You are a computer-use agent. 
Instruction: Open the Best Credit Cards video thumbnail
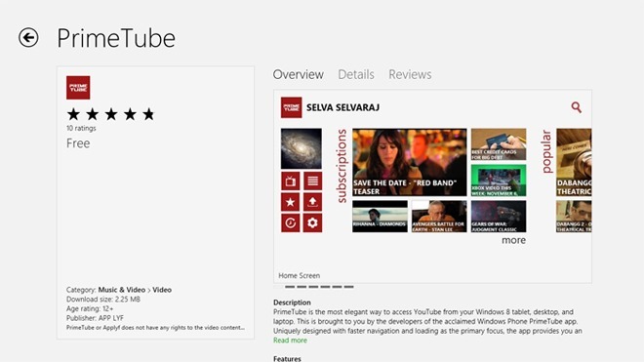(x=499, y=144)
